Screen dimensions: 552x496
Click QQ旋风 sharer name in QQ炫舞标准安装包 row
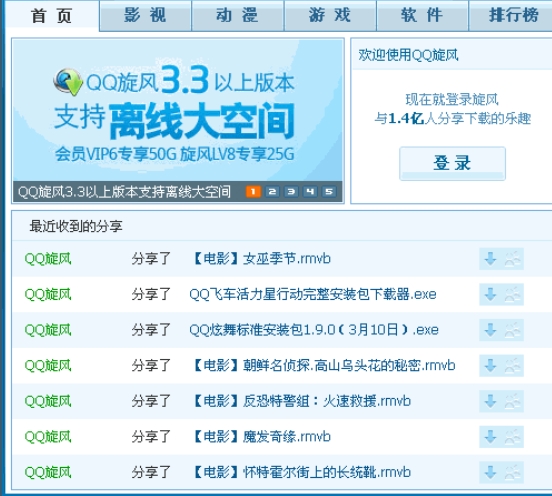pos(48,330)
